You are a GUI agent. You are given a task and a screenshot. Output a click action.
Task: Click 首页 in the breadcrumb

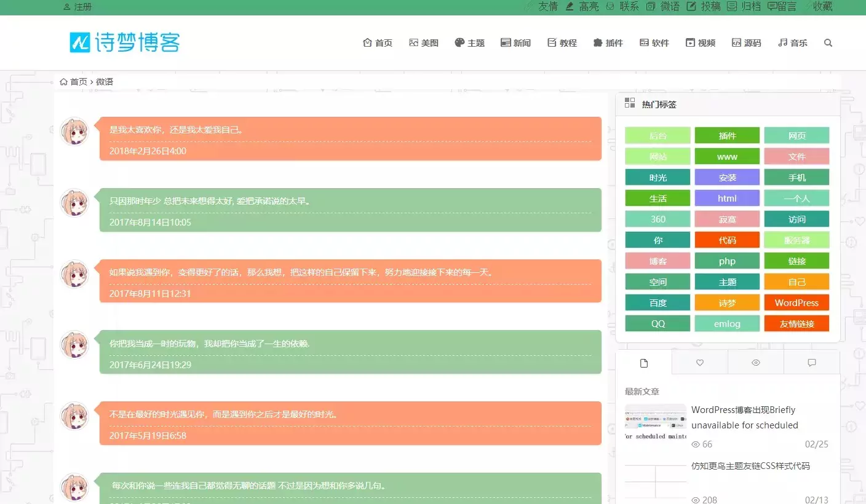(x=77, y=81)
